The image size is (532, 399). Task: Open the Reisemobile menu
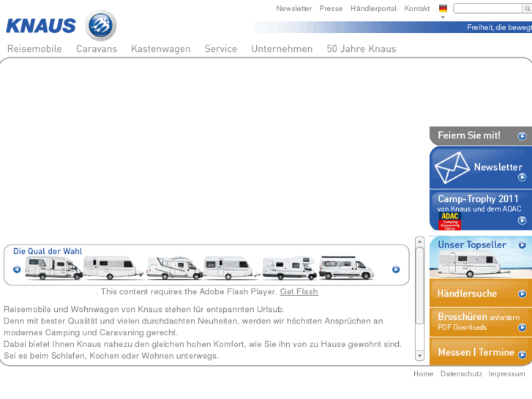(34, 49)
